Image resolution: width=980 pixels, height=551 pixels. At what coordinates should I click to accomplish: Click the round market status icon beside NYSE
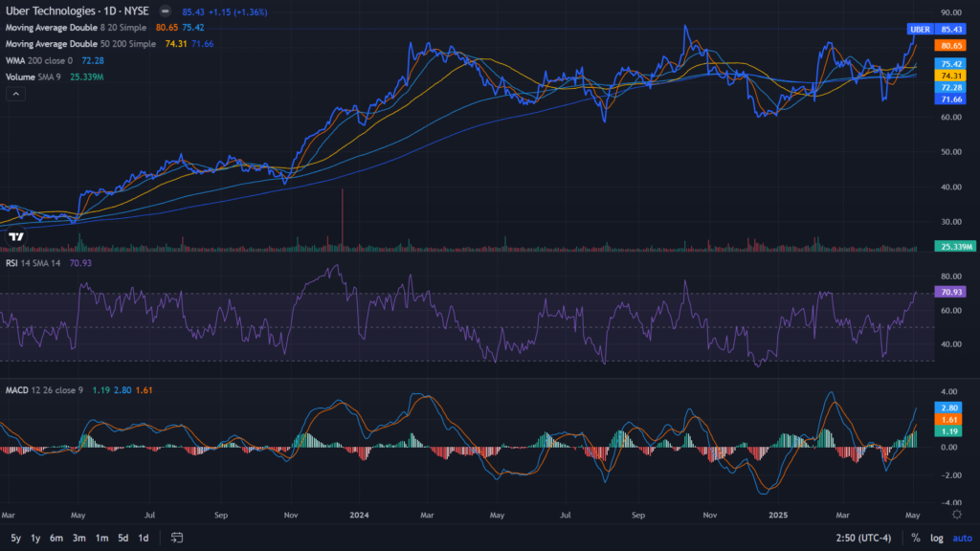(165, 11)
